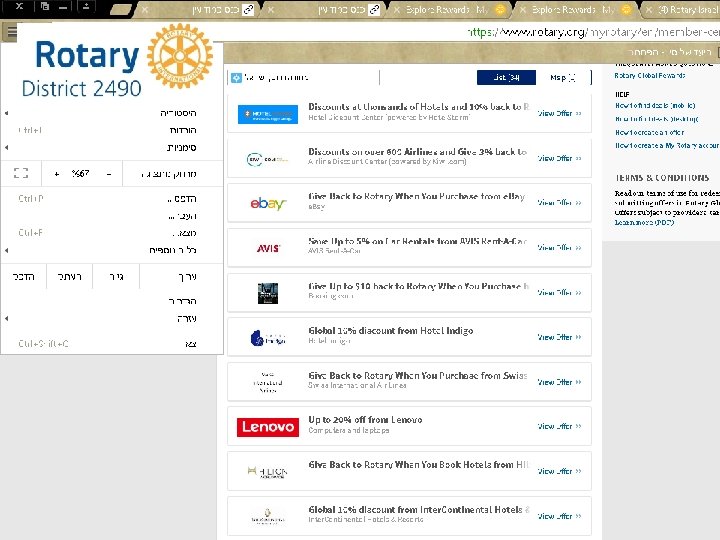Open How to find deals (desktop) link
Image resolution: width=720 pixels, height=540 pixels.
[x=657, y=119]
